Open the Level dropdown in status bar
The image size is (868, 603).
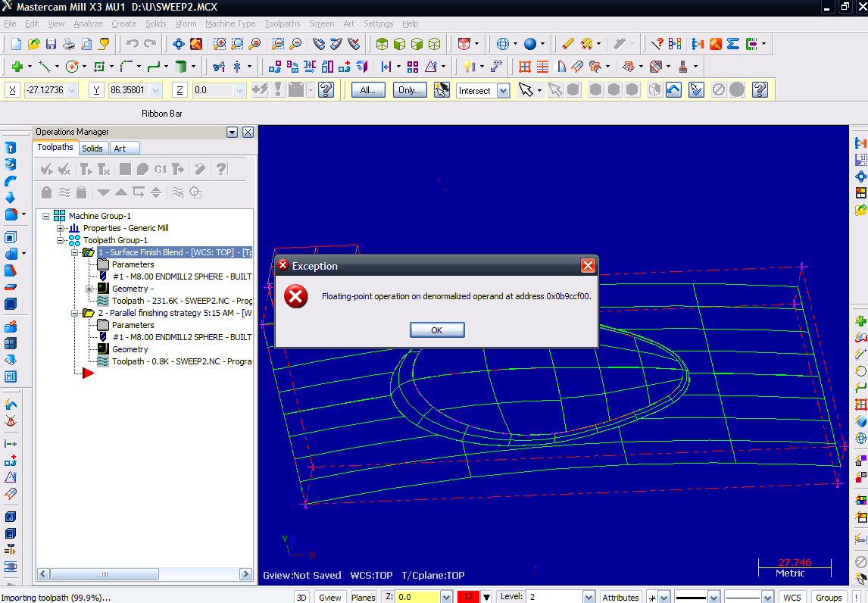(589, 597)
